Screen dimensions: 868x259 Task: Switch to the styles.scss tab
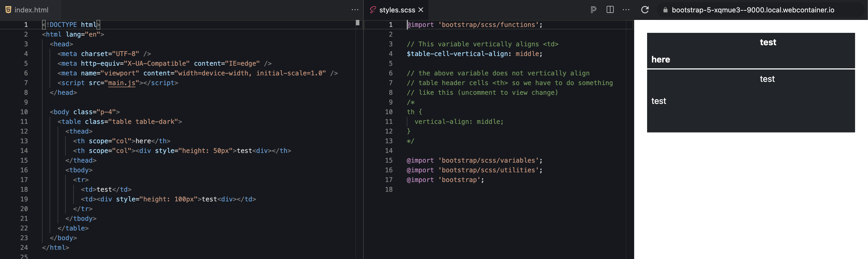[396, 10]
